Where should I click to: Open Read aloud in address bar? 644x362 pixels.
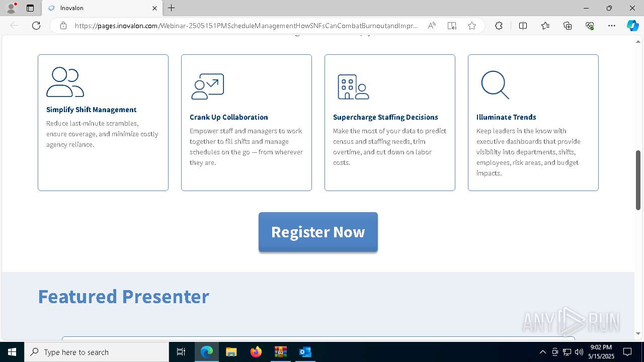432,26
